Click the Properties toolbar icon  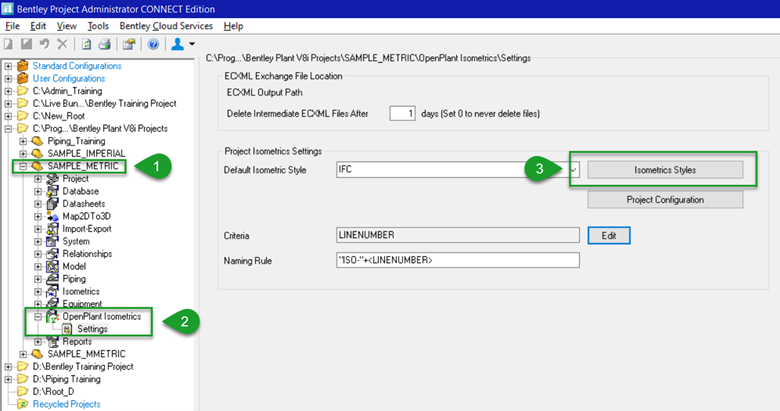click(129, 44)
